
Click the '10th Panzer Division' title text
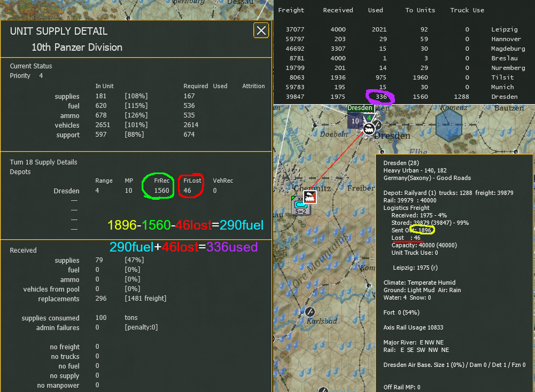(77, 48)
